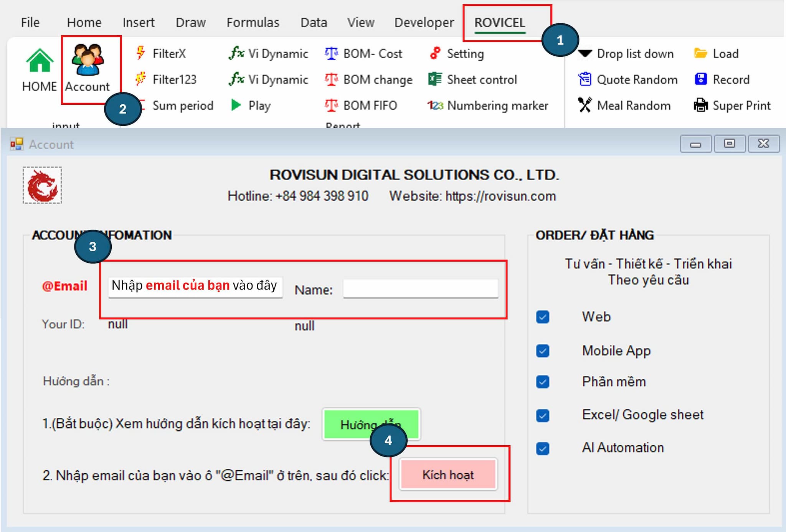Uncheck the Web checkbox

coord(543,317)
